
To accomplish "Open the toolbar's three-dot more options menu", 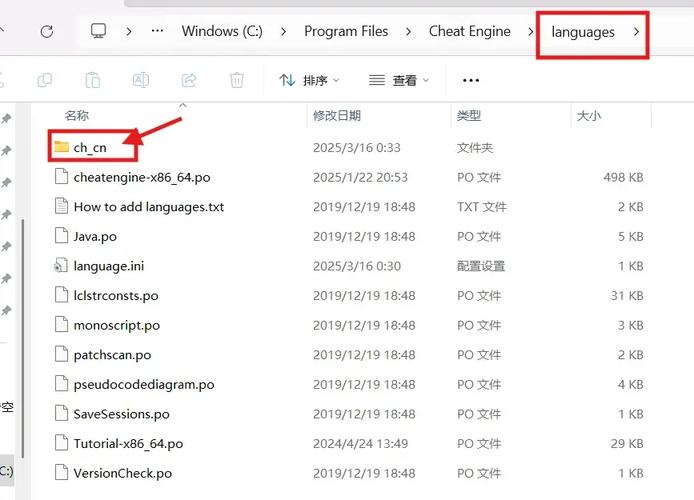I will pos(470,81).
